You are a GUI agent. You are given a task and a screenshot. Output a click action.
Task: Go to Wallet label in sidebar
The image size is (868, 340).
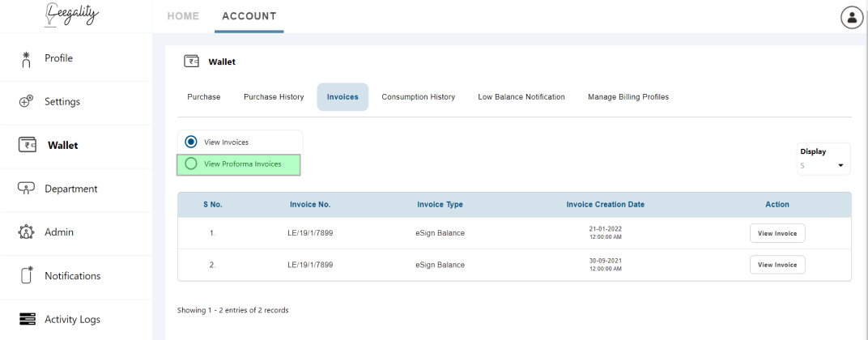(62, 145)
